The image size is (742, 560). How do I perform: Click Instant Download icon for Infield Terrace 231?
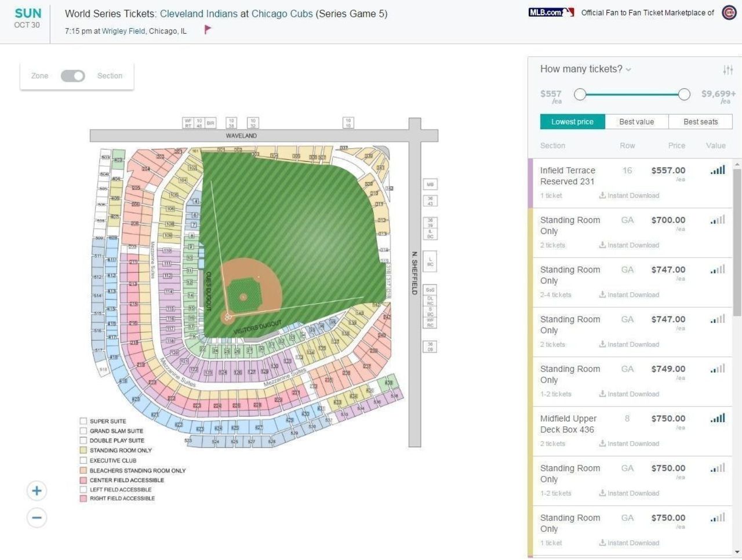(x=602, y=195)
